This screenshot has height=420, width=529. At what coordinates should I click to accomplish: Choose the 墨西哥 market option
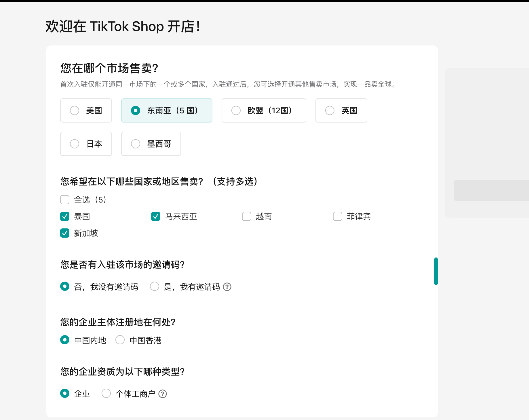(151, 144)
